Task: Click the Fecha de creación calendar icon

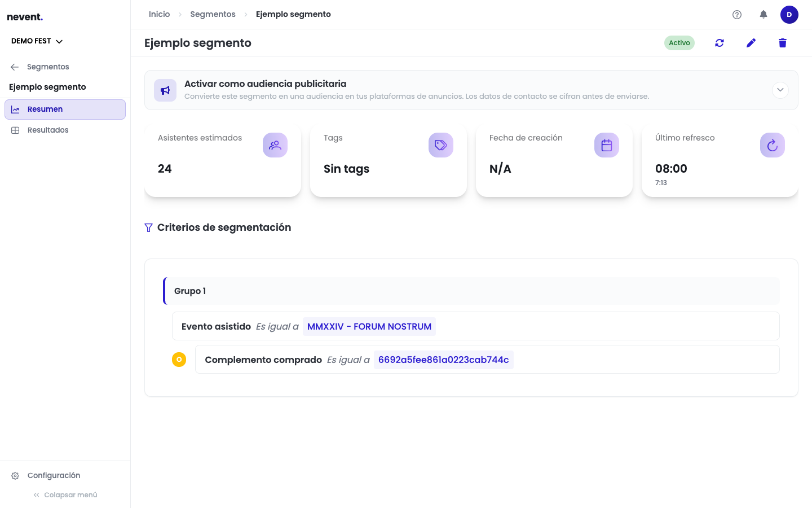Action: [607, 145]
